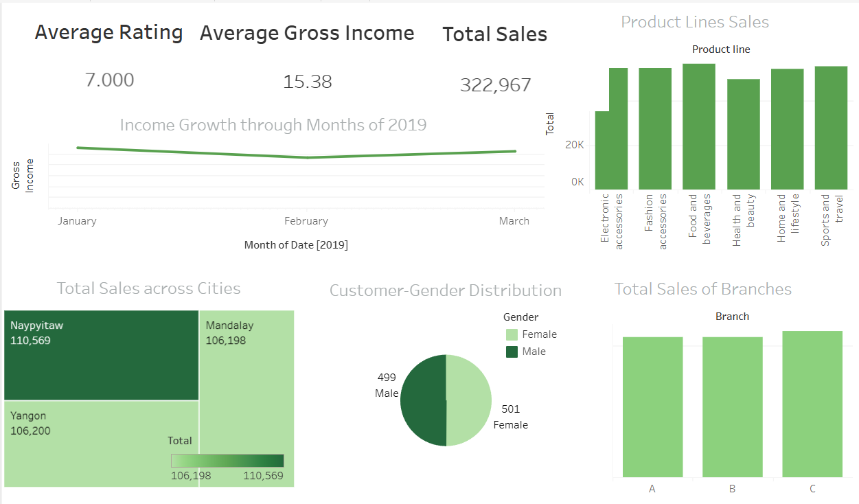The image size is (859, 504).
Task: Click the Average Rating value 7.000
Action: [108, 80]
